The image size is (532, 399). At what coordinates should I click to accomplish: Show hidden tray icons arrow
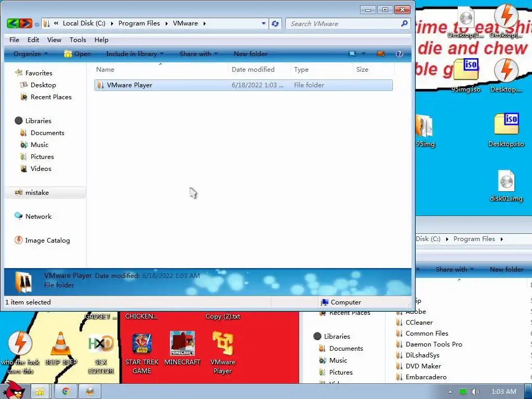click(x=450, y=392)
